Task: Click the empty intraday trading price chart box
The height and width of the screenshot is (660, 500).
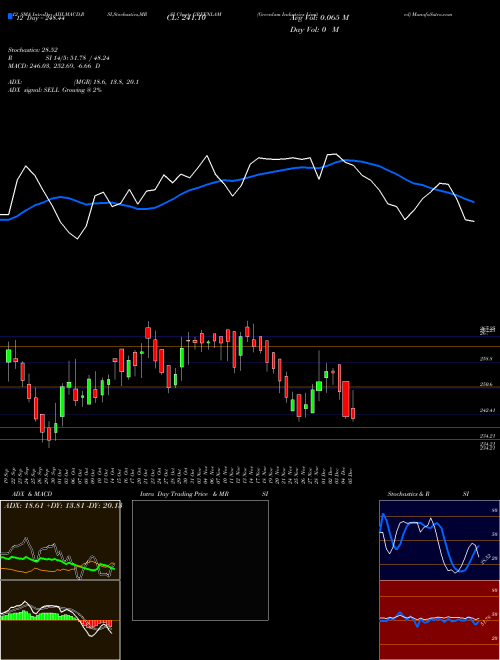Action: (200, 560)
